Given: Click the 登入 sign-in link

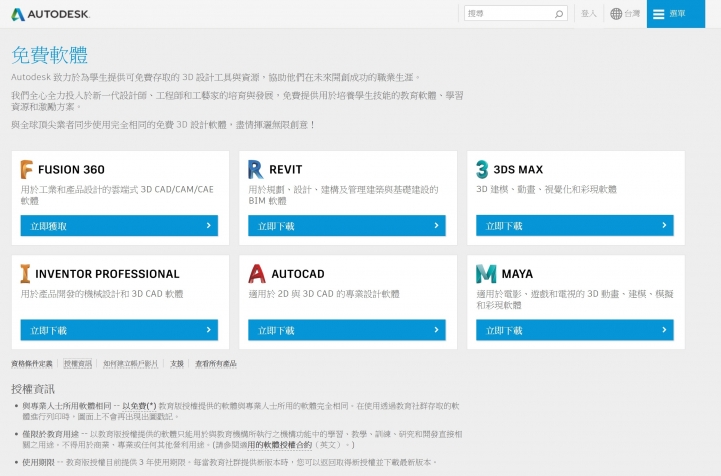Looking at the screenshot, I should click(589, 14).
